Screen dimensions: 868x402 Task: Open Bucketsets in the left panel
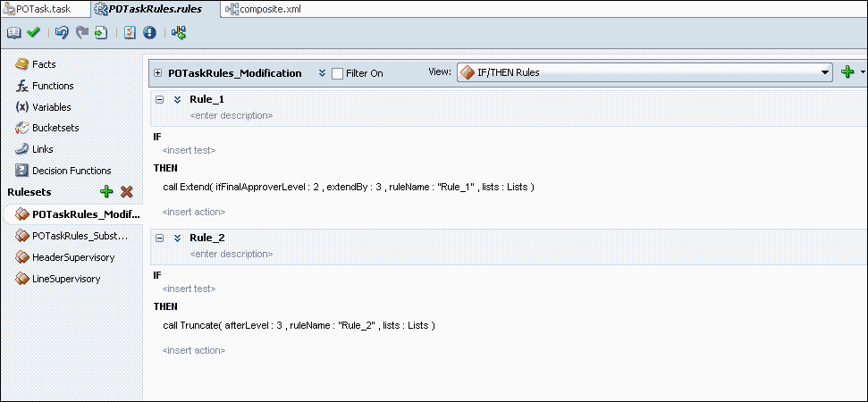pos(55,128)
